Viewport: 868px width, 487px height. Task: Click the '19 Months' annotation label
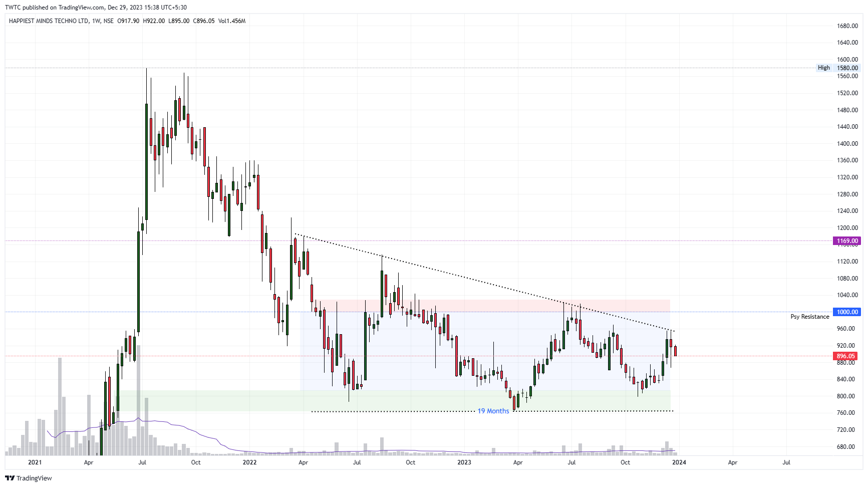coord(493,411)
